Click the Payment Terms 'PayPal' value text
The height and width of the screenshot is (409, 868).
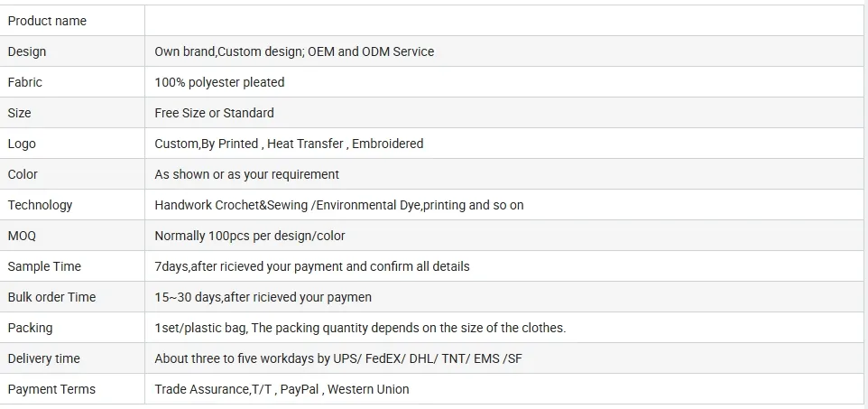click(300, 389)
